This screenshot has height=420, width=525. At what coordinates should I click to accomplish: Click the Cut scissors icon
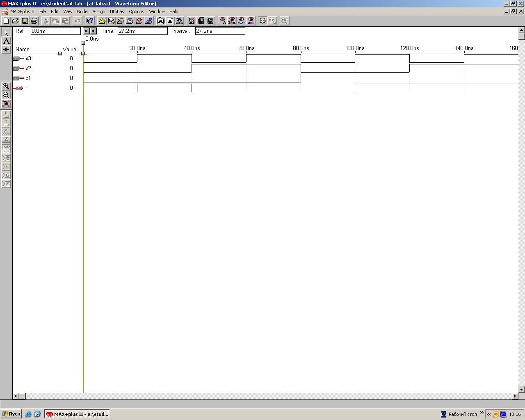click(46, 21)
